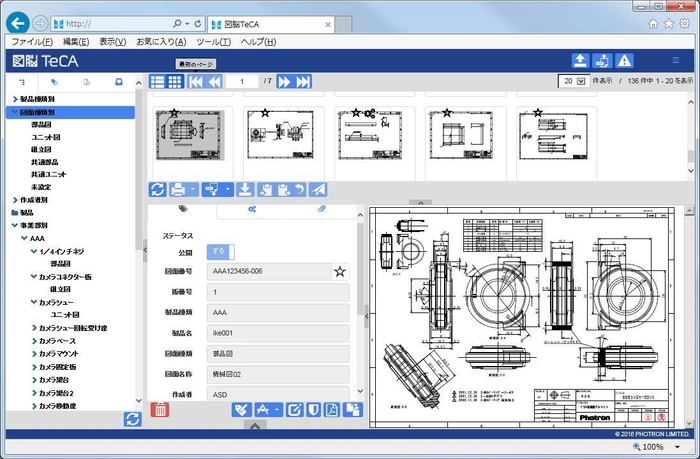The width and height of the screenshot is (700, 459).
Task: Open the attachments paperclip tab
Action: [322, 209]
